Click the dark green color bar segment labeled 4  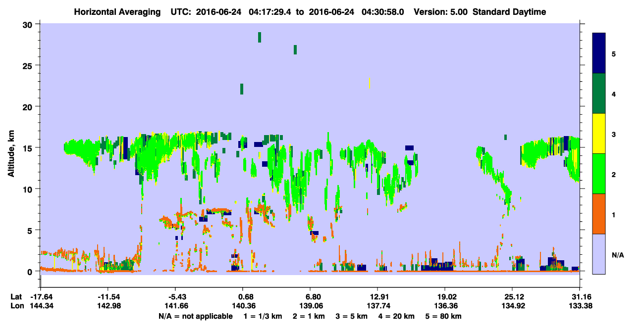click(599, 94)
